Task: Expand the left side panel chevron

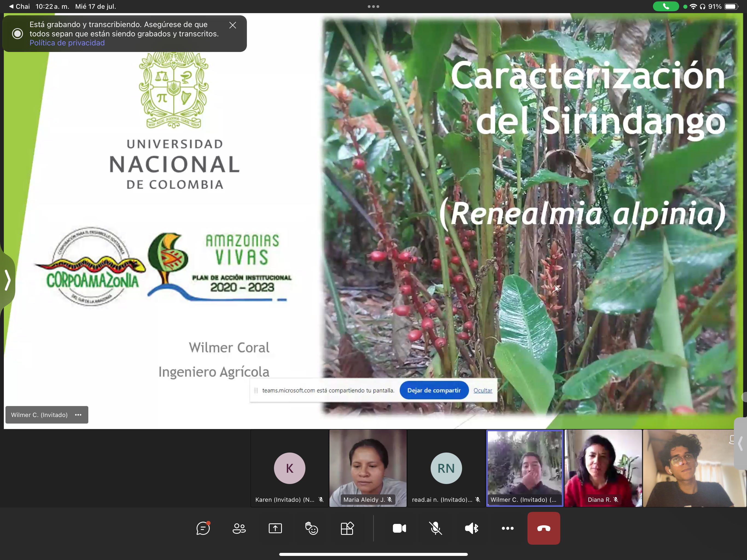Action: click(x=7, y=280)
